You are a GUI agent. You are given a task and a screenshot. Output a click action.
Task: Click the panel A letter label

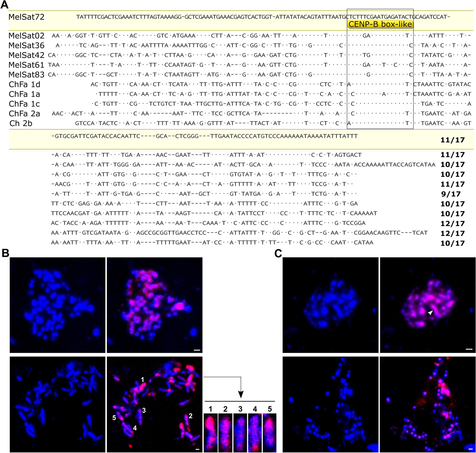(4, 5)
